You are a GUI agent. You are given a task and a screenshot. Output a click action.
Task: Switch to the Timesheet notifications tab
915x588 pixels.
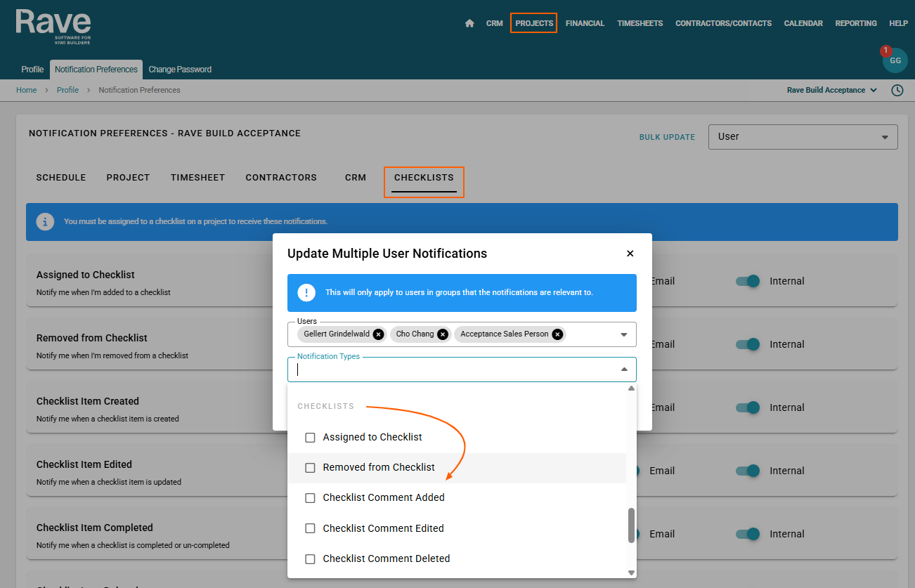(197, 178)
